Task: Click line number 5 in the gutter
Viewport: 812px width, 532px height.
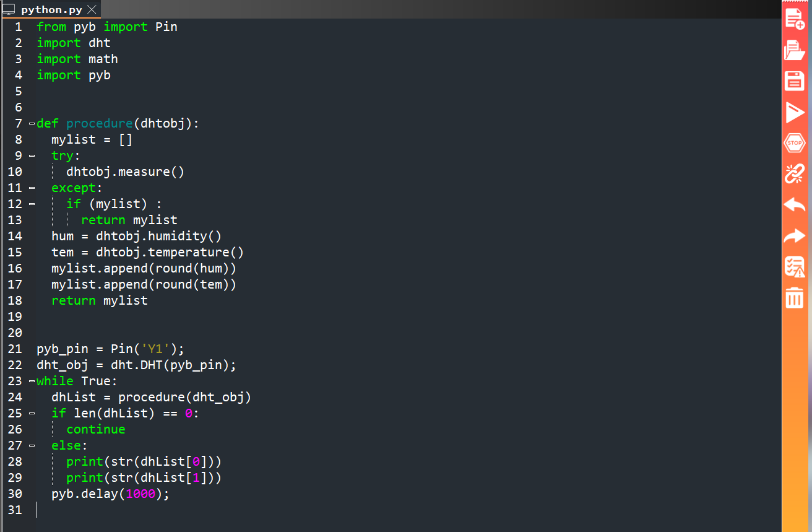Action: tap(19, 91)
